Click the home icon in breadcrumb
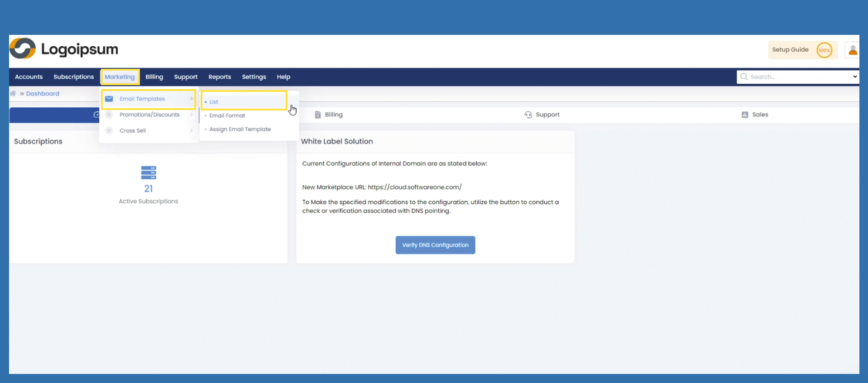Viewport: 868px width, 383px height. [13, 94]
